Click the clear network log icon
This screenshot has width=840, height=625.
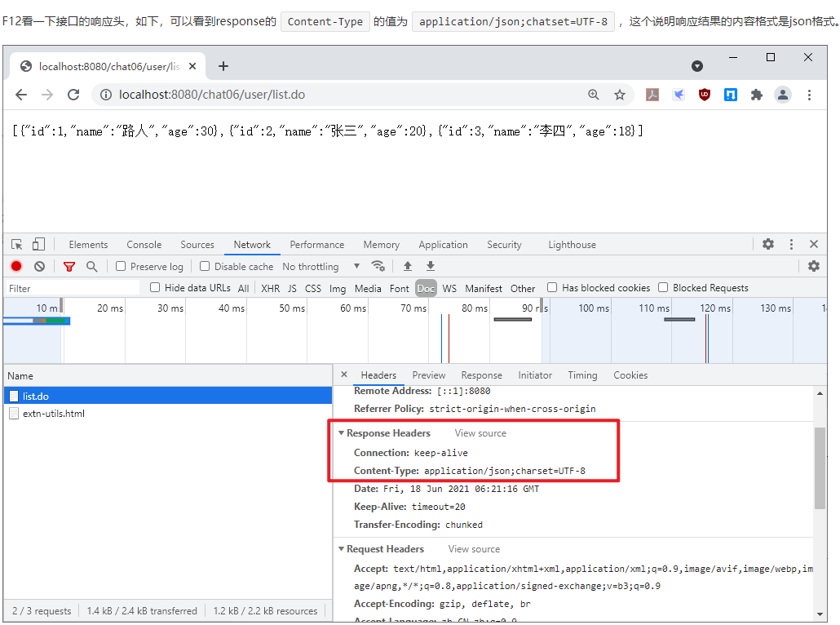39,266
